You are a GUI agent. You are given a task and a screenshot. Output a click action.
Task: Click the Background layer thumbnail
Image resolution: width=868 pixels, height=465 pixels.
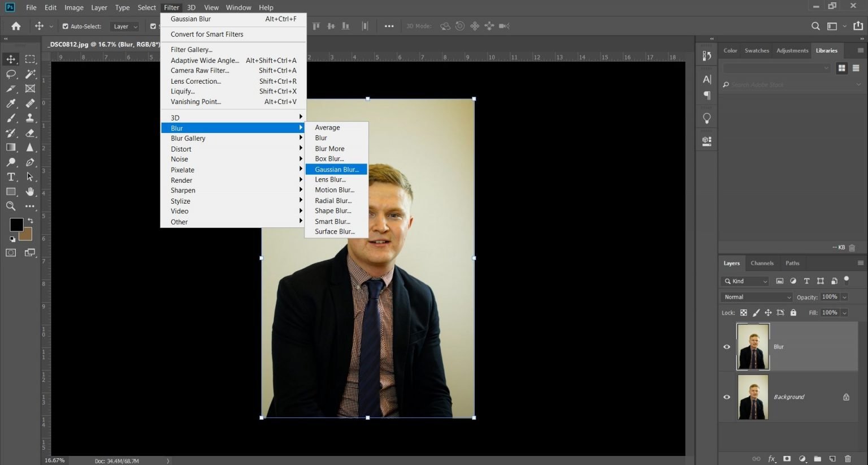click(x=752, y=397)
